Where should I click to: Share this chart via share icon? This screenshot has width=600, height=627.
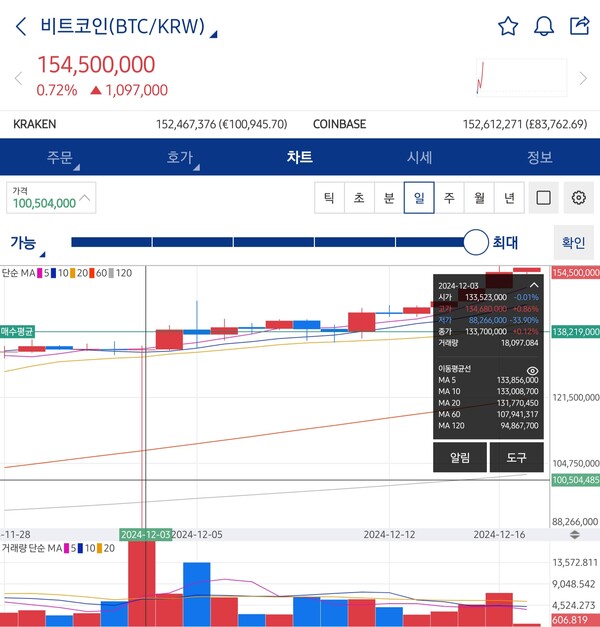coord(580,26)
